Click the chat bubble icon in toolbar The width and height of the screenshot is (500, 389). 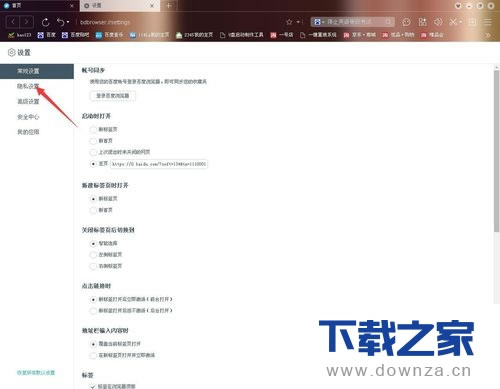tap(406, 22)
